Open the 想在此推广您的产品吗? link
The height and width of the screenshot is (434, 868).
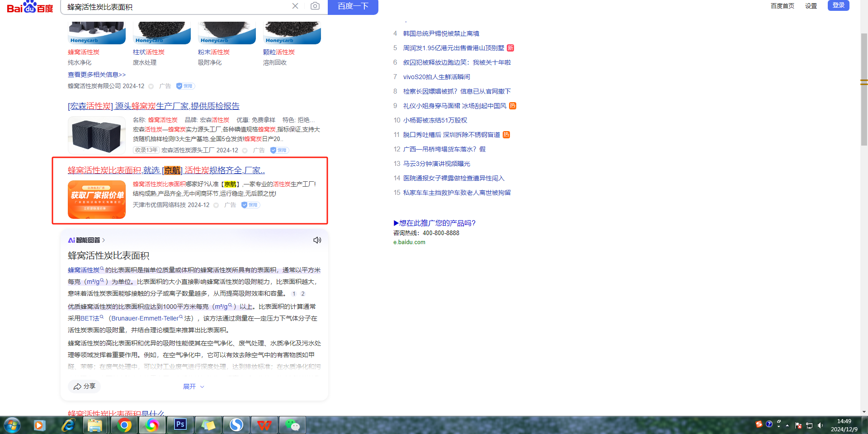pos(434,223)
